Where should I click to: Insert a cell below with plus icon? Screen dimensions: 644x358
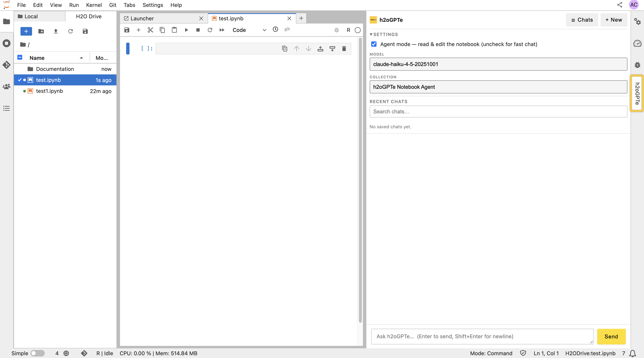tap(138, 30)
